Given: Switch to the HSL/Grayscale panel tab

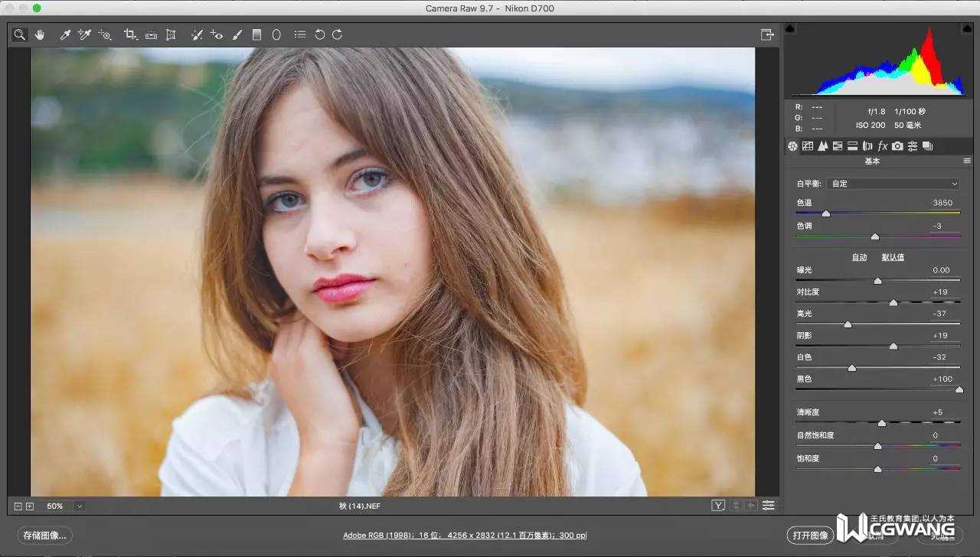Looking at the screenshot, I should (x=838, y=146).
